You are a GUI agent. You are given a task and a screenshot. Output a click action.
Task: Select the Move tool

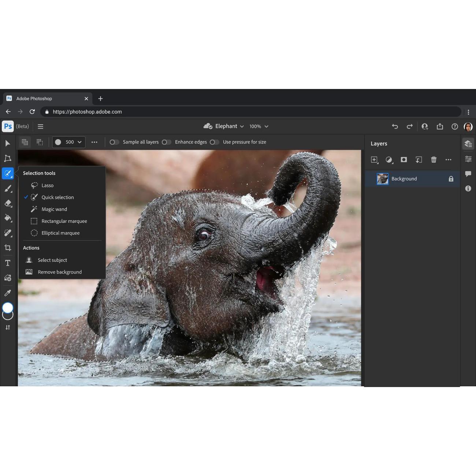(7, 143)
